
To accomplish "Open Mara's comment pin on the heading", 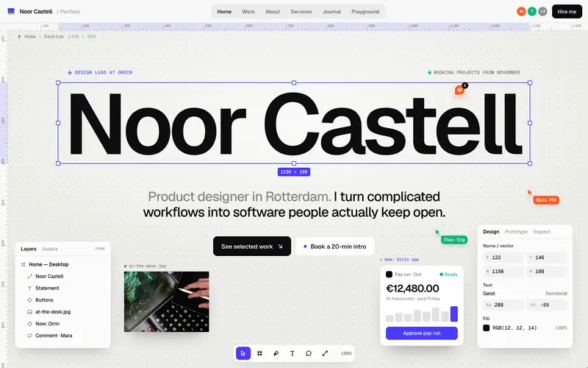I will pos(460,90).
